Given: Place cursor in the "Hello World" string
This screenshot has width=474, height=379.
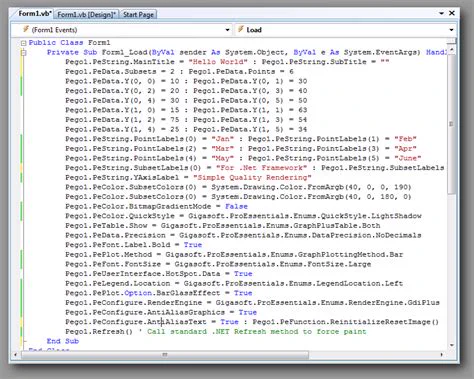Looking at the screenshot, I should pyautogui.click(x=218, y=62).
